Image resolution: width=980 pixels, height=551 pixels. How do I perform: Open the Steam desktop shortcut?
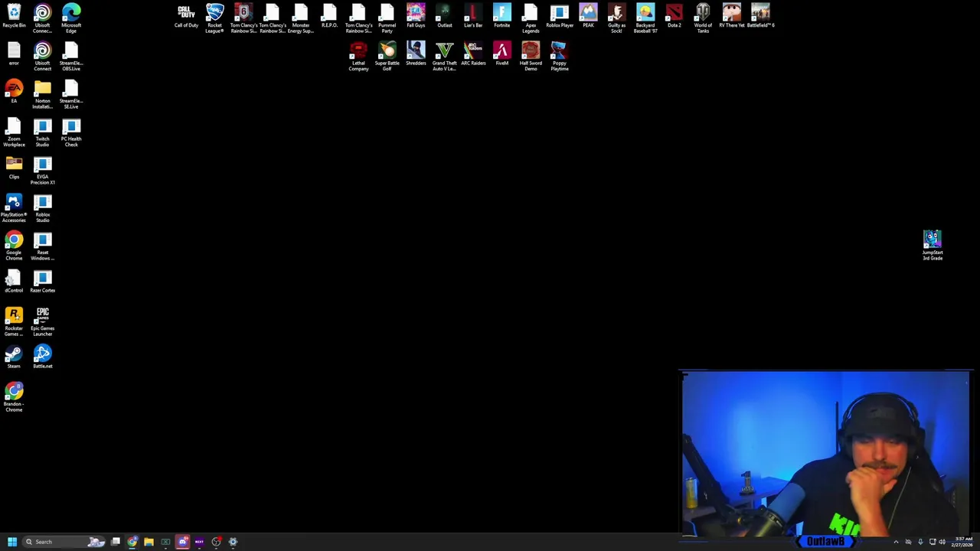point(14,357)
